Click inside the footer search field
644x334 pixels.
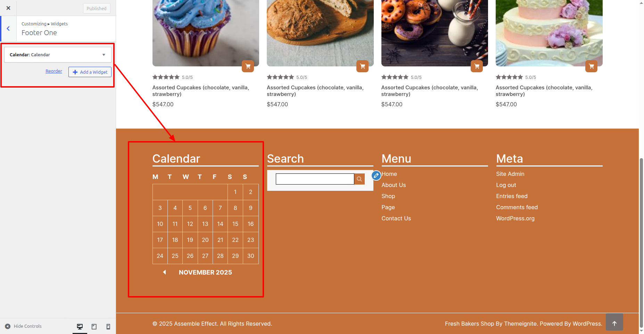[x=315, y=179]
